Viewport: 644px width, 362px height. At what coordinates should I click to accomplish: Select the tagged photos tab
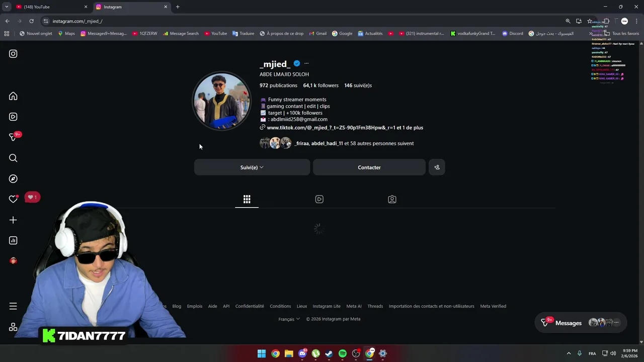(392, 199)
